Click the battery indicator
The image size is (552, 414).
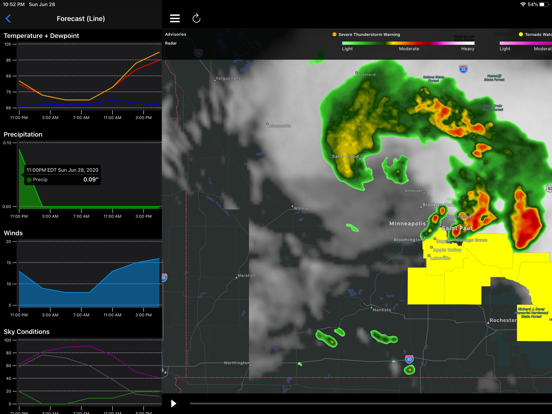pos(544,4)
